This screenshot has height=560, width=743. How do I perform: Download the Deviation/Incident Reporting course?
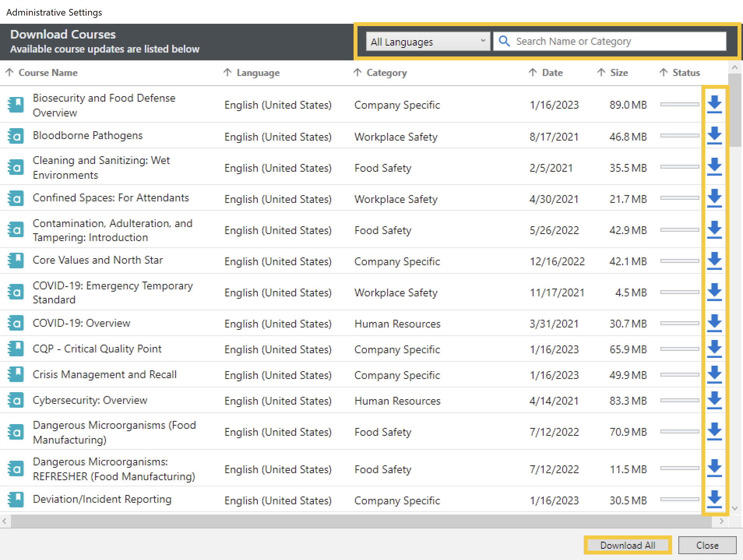coord(714,500)
